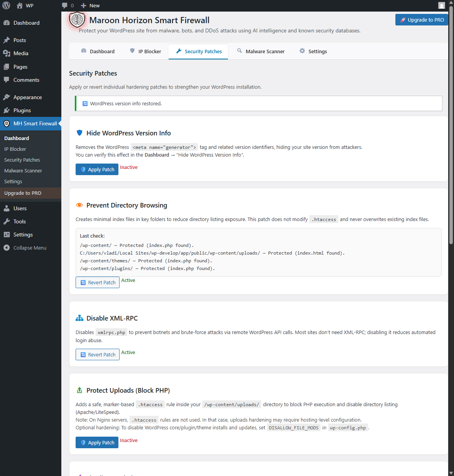
Task: Switch to the Dashboard tab
Action: [98, 51]
